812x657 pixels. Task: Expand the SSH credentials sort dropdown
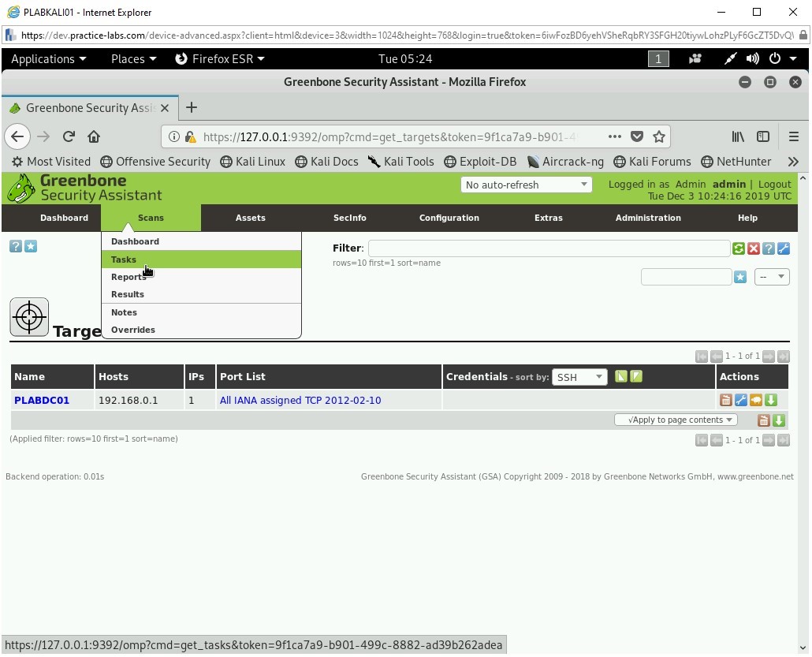[579, 377]
